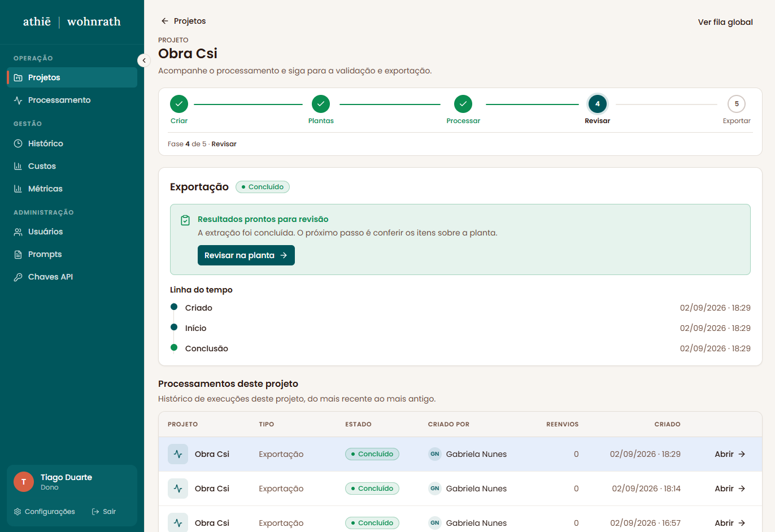Collapse the sidebar with the chevron button
The height and width of the screenshot is (532, 775).
144,60
